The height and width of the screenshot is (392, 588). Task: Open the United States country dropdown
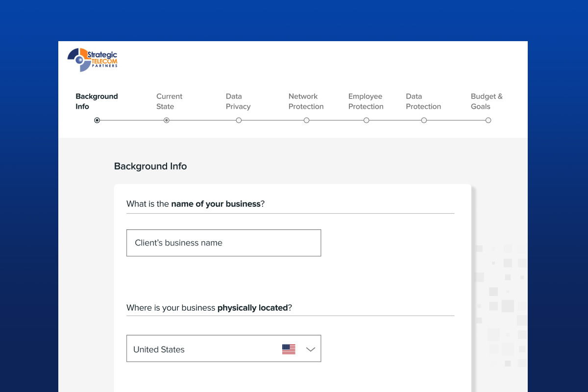(223, 348)
